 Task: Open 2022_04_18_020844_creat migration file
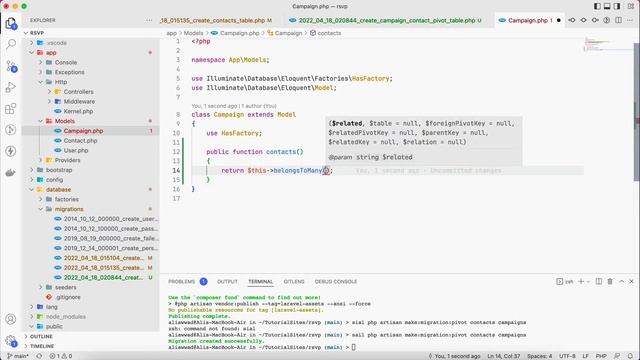pyautogui.click(x=103, y=278)
